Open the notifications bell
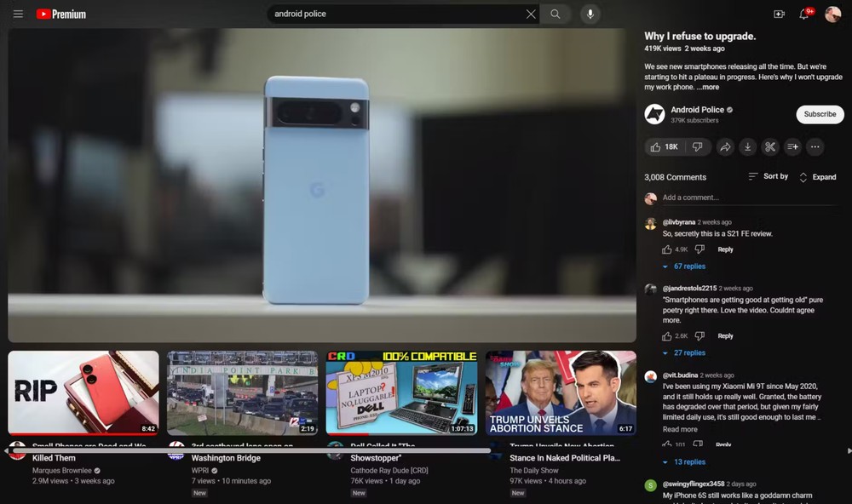852x504 pixels. click(x=804, y=14)
